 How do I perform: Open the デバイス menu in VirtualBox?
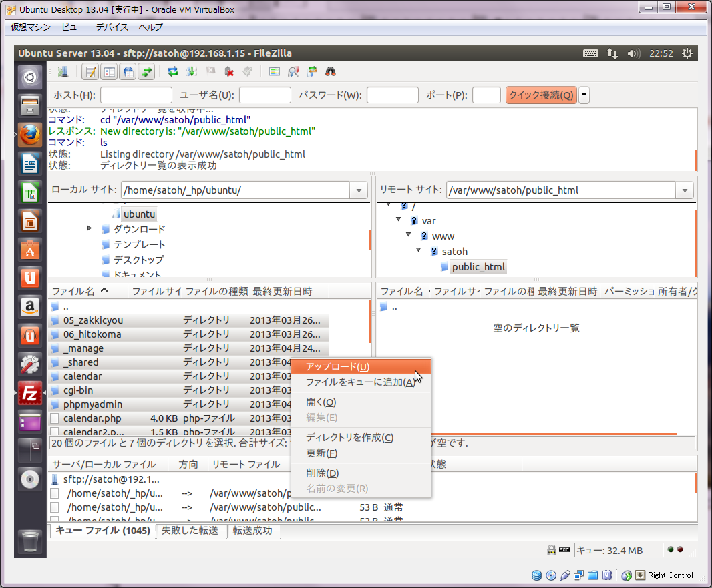112,27
